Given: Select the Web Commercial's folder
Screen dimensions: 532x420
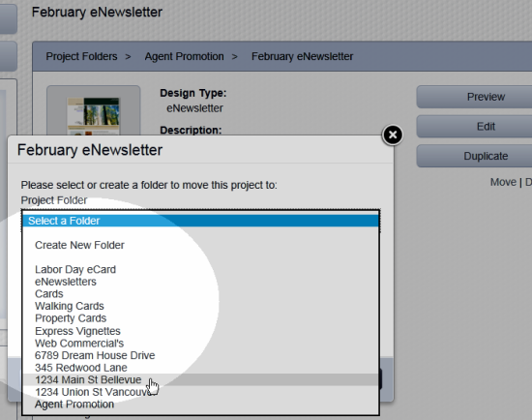Looking at the screenshot, I should (200, 344).
